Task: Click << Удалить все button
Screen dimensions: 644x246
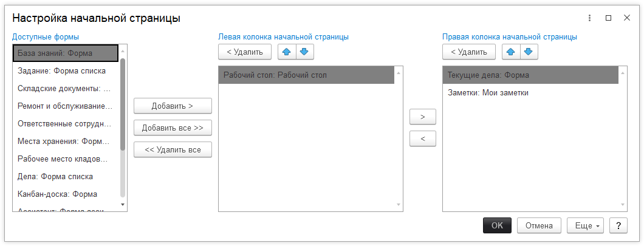Action: tap(173, 149)
